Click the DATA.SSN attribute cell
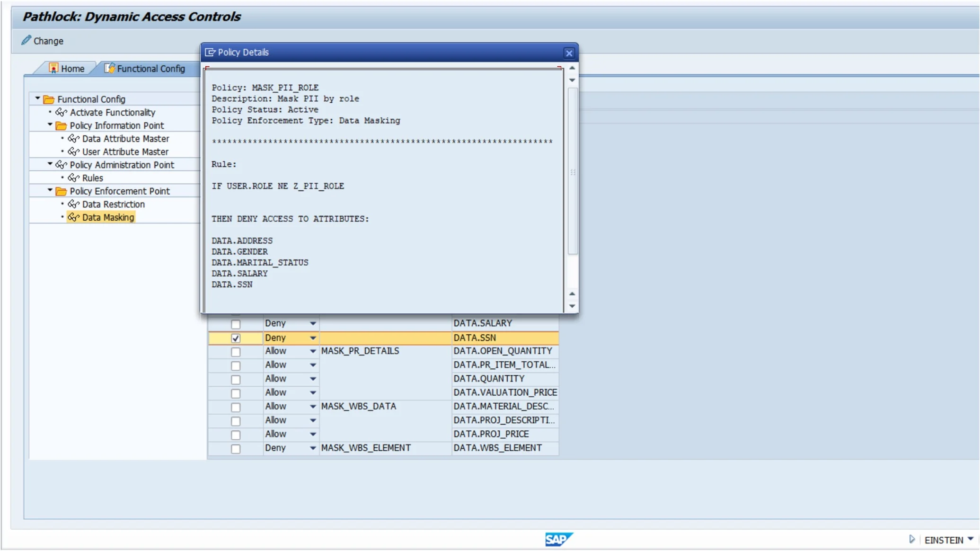This screenshot has width=980, height=551. [505, 338]
